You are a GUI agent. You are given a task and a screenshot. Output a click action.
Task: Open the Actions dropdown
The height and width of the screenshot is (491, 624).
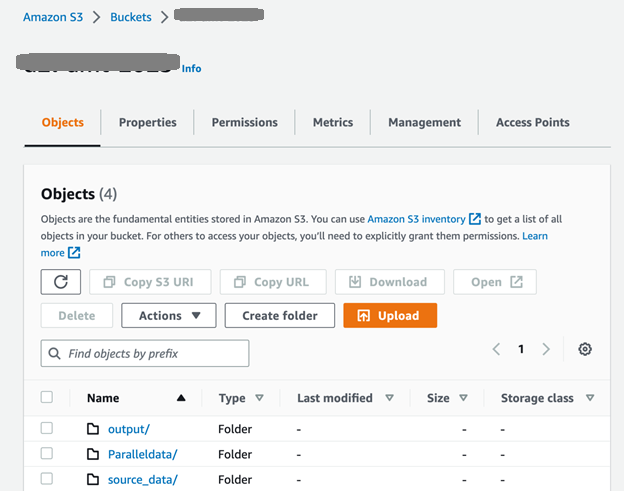(x=169, y=316)
